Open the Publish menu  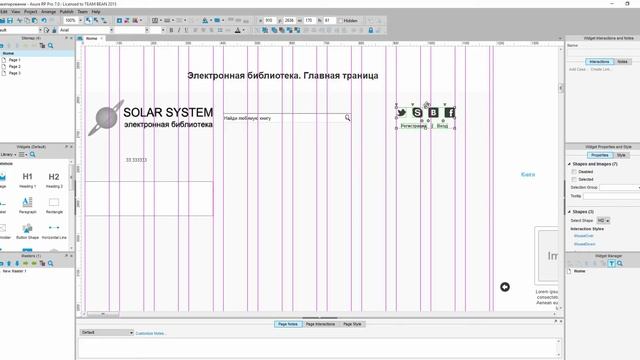pyautogui.click(x=67, y=12)
